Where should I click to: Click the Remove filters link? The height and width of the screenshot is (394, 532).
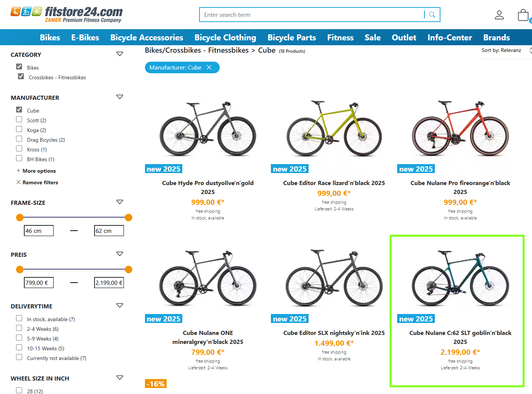point(40,182)
